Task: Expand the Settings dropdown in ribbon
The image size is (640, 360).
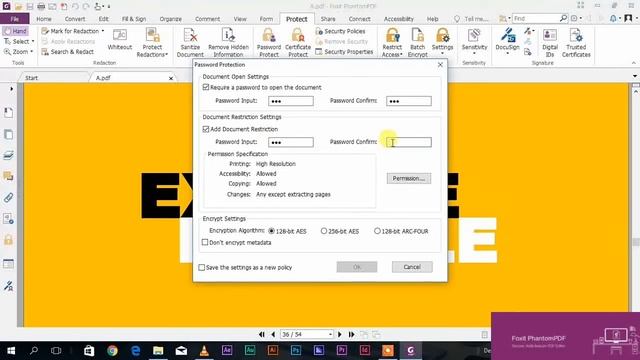Action: pyautogui.click(x=442, y=53)
